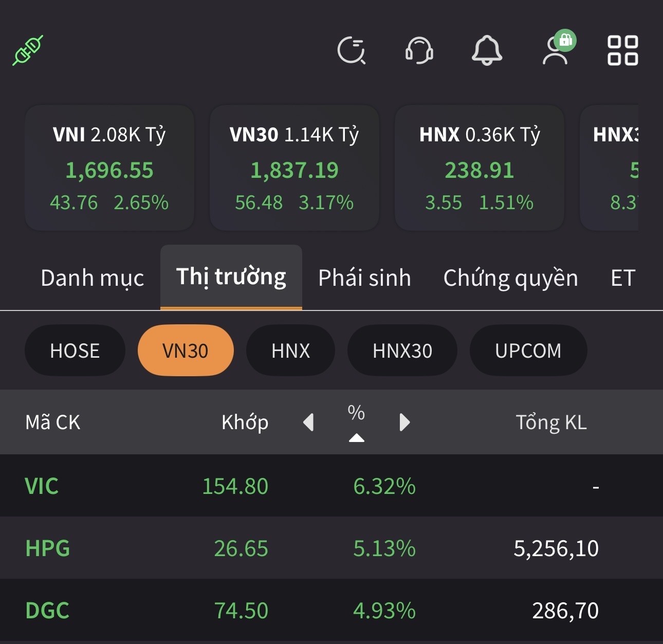Viewport: 663px width, 644px height.
Task: Select the HNX exchange filter
Action: click(x=291, y=351)
